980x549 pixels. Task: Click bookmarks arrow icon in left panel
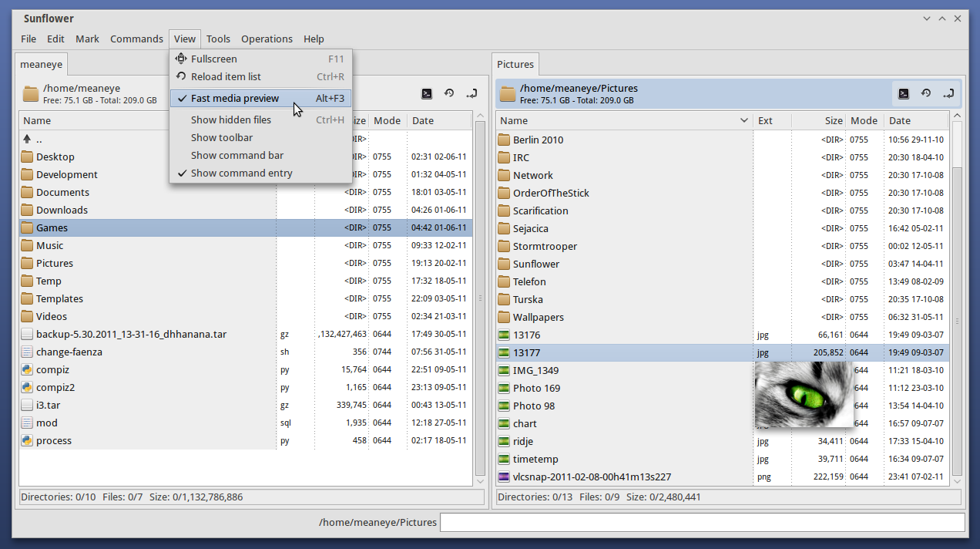pos(472,94)
